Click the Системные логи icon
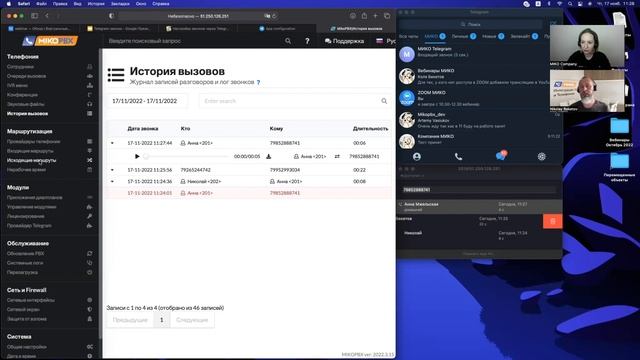 pos(90,263)
